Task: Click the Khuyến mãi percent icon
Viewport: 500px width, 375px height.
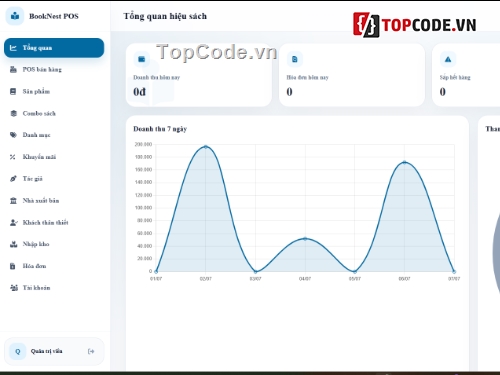Action: coord(13,157)
